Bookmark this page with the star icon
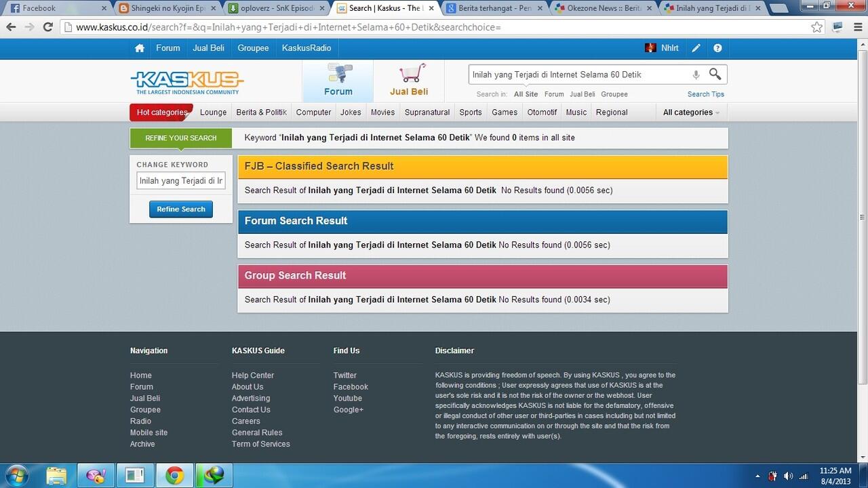Screen dimensions: 868x488 click(x=817, y=27)
